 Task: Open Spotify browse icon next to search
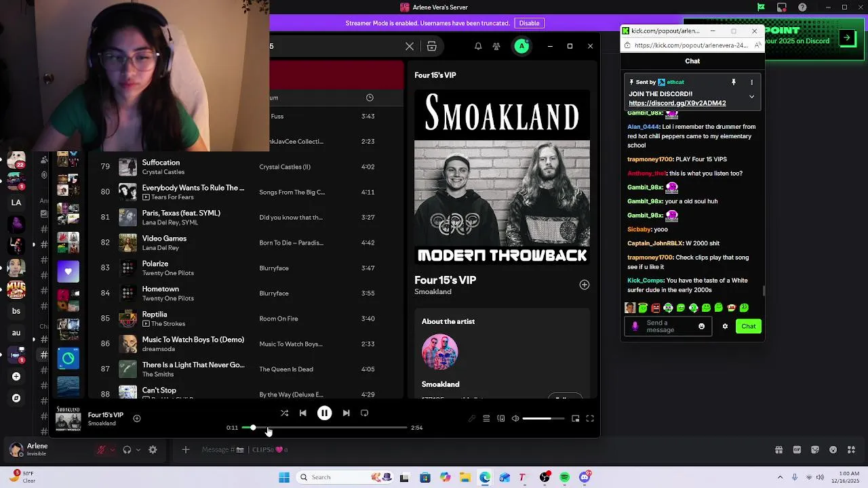click(x=431, y=46)
